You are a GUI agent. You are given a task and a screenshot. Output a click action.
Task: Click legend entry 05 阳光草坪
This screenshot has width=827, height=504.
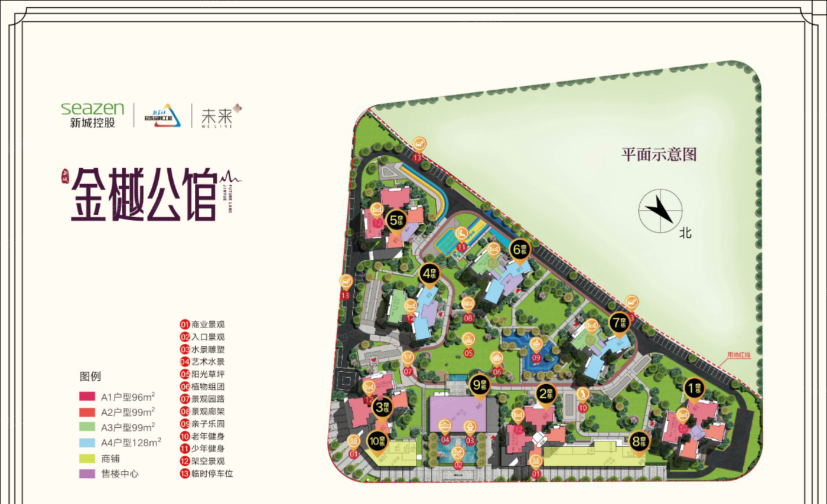(x=203, y=374)
